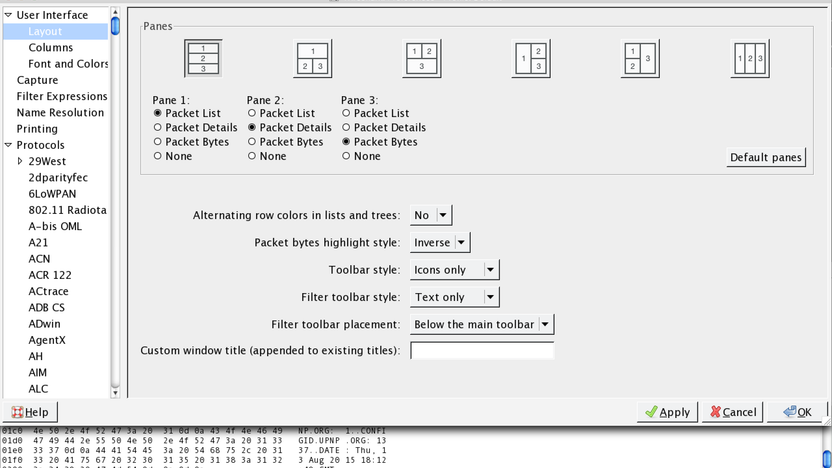Select the 6LoWPAN protocol
Image resolution: width=832 pixels, height=468 pixels.
coord(52,194)
